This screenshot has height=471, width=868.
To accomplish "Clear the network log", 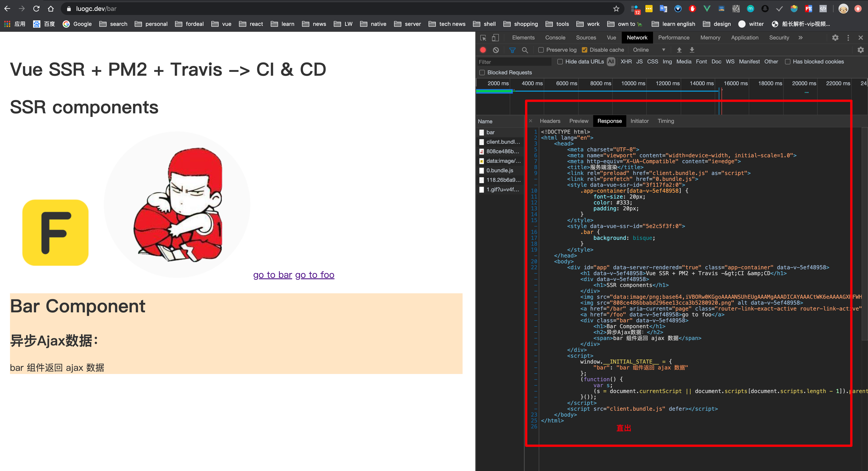I will [x=496, y=50].
